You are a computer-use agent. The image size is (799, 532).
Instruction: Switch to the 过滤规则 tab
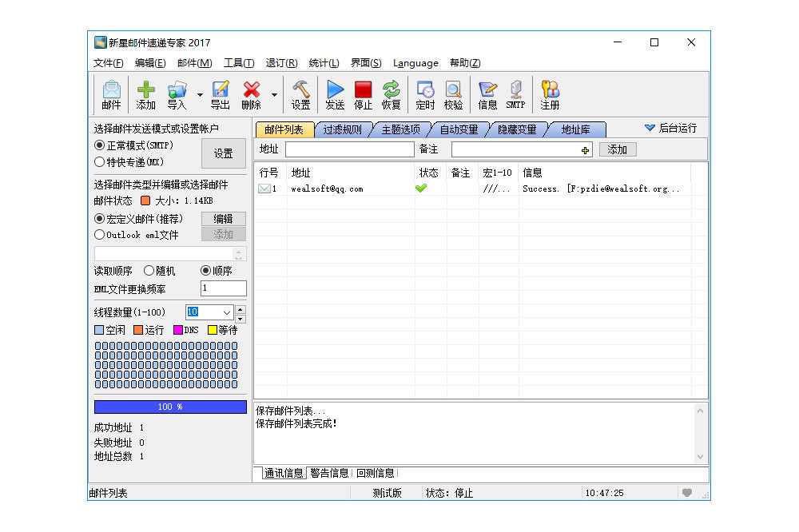[x=342, y=129]
